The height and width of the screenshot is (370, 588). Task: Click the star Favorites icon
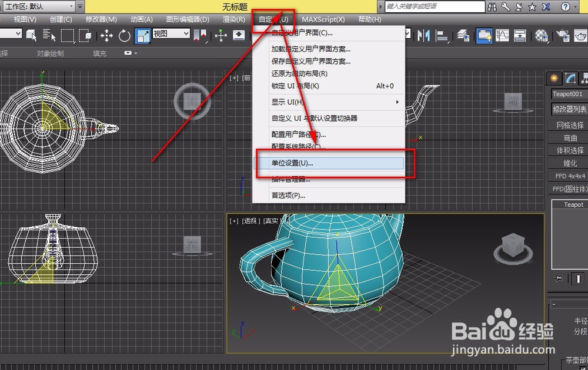click(x=532, y=6)
